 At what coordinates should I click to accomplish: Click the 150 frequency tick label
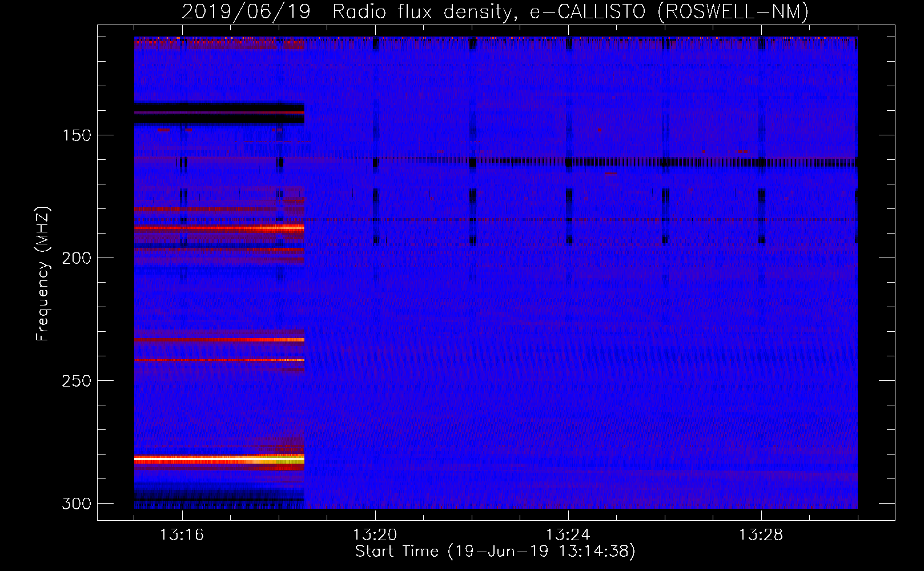coord(77,135)
